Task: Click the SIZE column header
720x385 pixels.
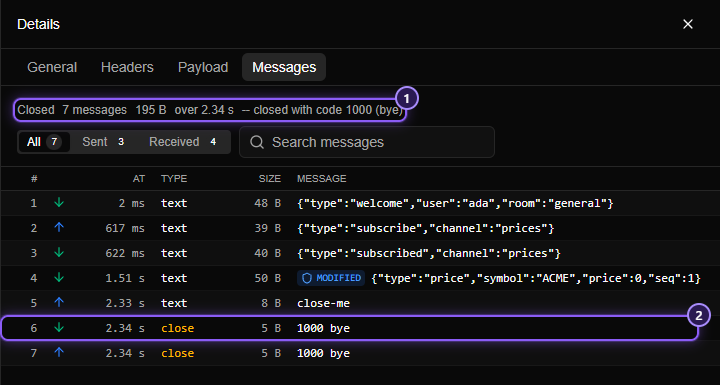Action: 270,179
